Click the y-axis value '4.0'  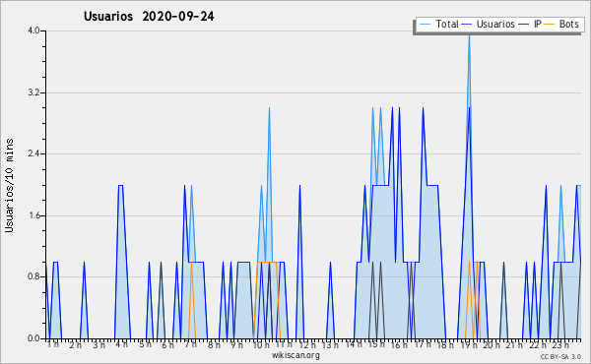pos(33,30)
